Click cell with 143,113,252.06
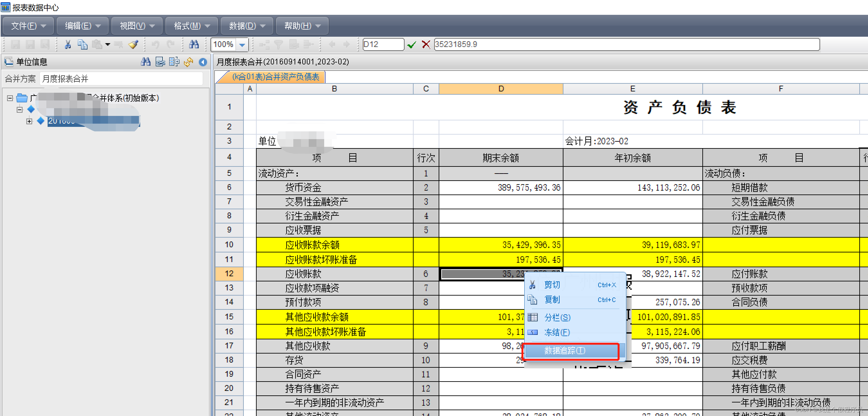 tap(633, 188)
